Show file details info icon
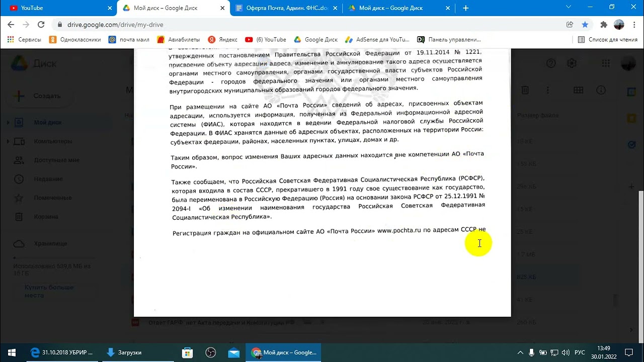644x362 pixels. (x=601, y=90)
